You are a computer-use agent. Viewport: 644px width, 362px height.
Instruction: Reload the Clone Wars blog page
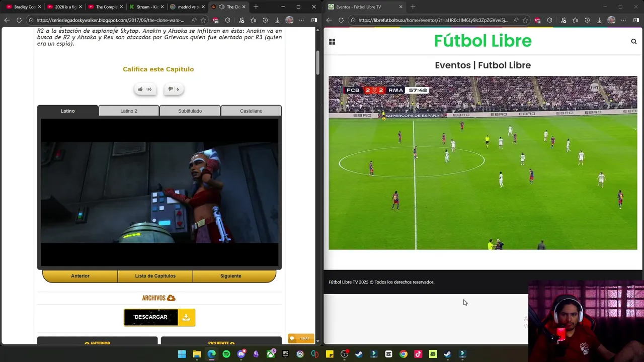(x=19, y=20)
